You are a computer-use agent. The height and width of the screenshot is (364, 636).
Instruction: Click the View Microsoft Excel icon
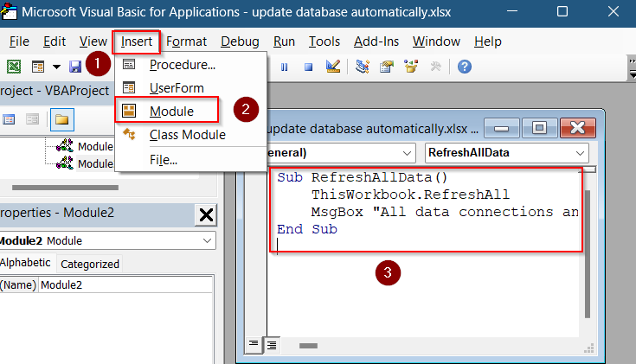coord(14,67)
